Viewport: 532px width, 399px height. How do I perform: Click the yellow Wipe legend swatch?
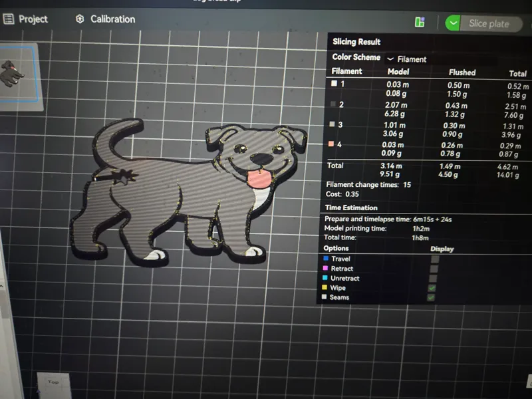click(325, 287)
